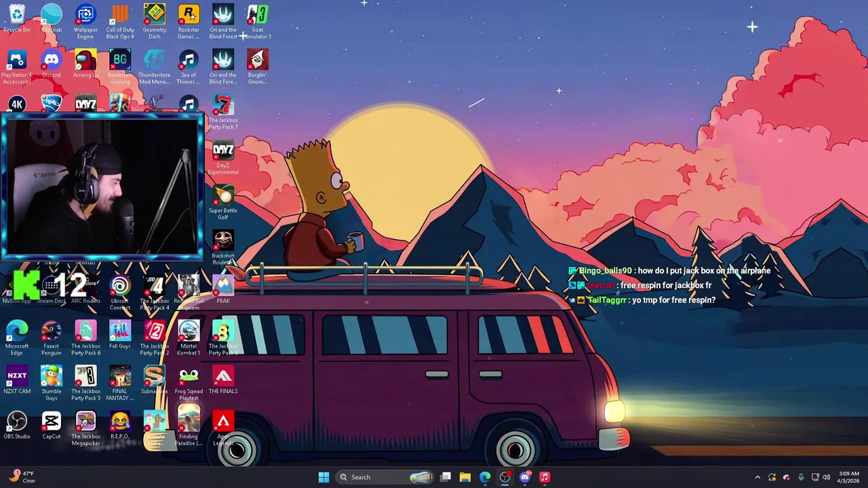Open the Windows Start menu
The width and height of the screenshot is (868, 488).
pyautogui.click(x=323, y=477)
